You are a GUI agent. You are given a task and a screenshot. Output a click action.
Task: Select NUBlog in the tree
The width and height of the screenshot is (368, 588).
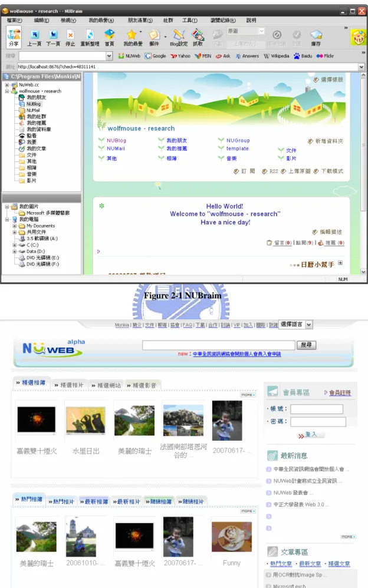[x=34, y=104]
